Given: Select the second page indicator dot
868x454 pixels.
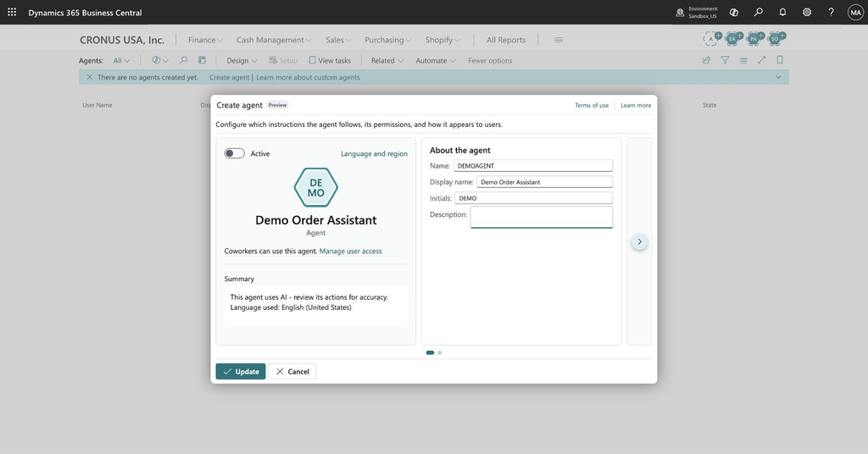Looking at the screenshot, I should point(440,352).
